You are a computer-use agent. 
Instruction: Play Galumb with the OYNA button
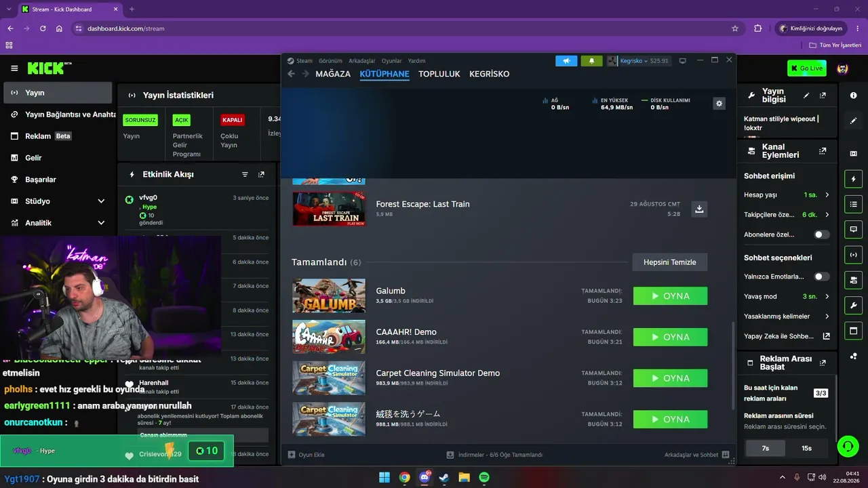(x=670, y=296)
